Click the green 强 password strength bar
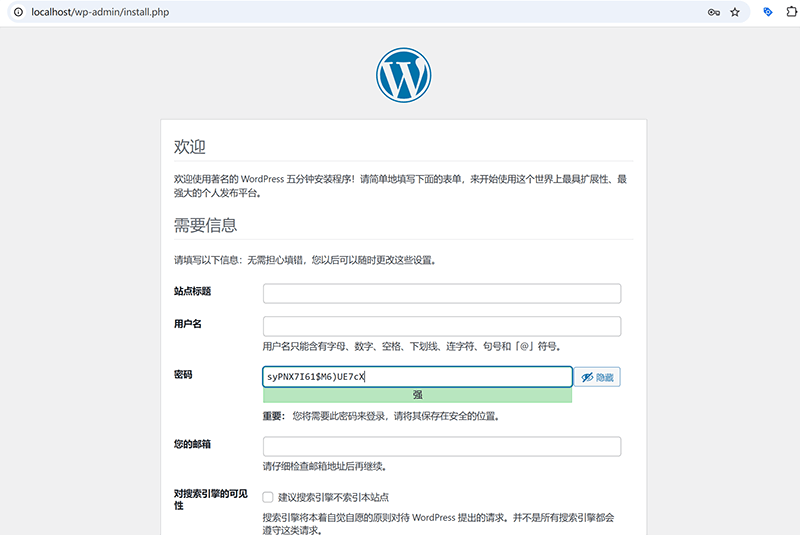 [x=417, y=395]
